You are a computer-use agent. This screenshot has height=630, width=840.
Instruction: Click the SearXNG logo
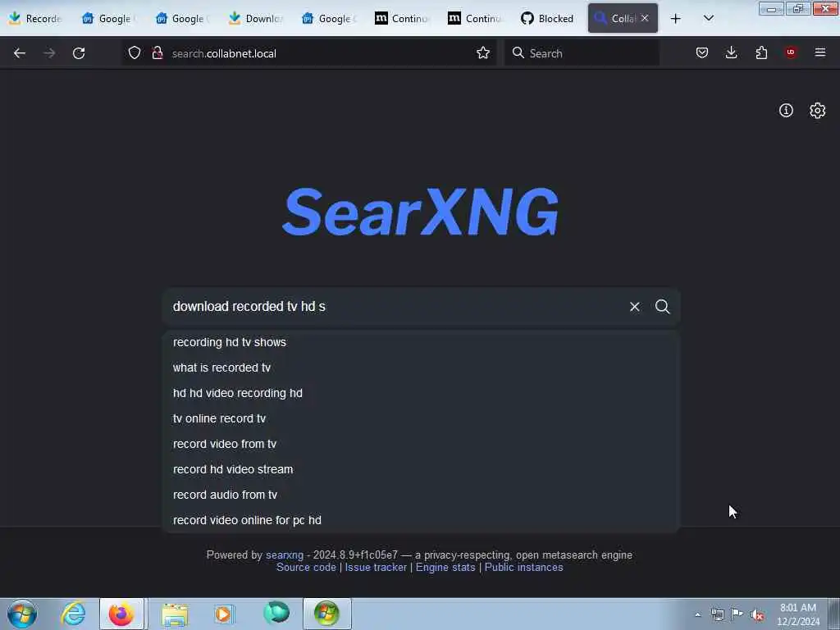click(x=421, y=212)
